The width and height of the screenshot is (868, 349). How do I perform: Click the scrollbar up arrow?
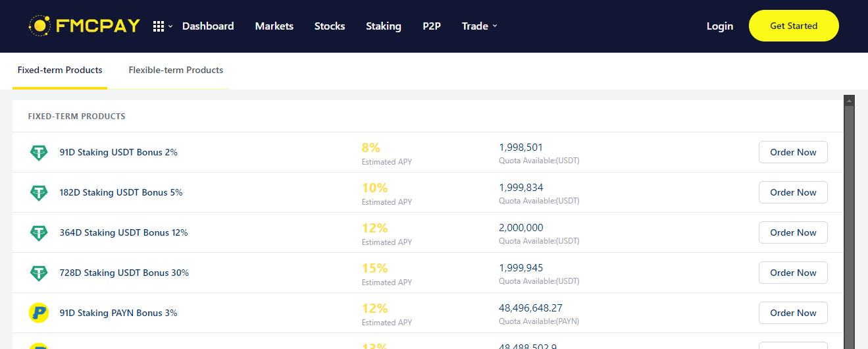point(849,101)
